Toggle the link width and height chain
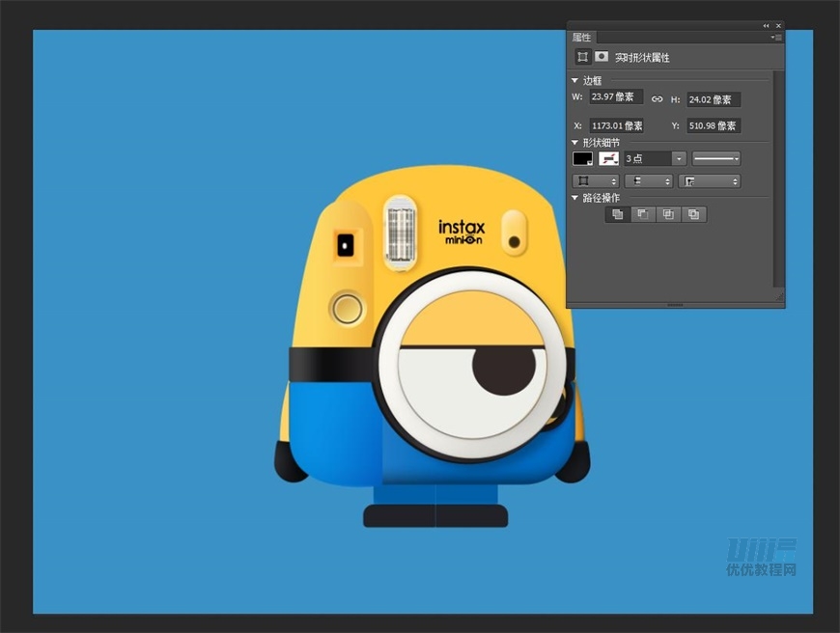840x633 pixels. (x=657, y=98)
